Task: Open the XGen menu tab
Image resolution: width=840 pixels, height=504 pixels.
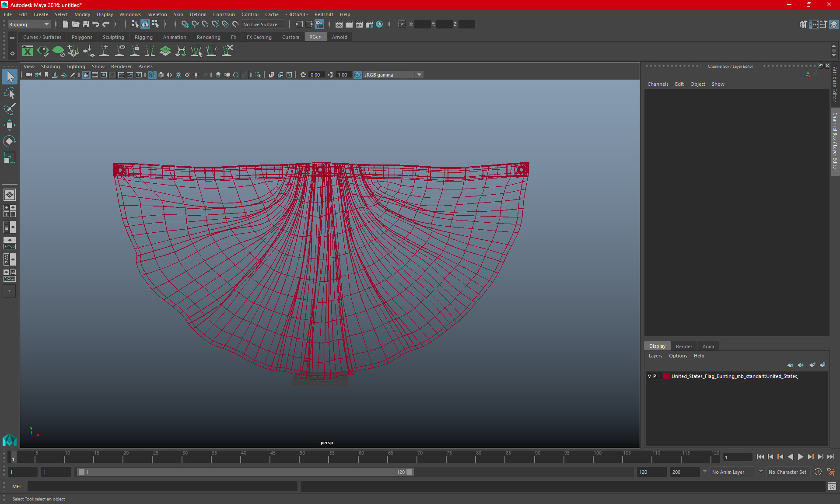Action: coord(315,37)
